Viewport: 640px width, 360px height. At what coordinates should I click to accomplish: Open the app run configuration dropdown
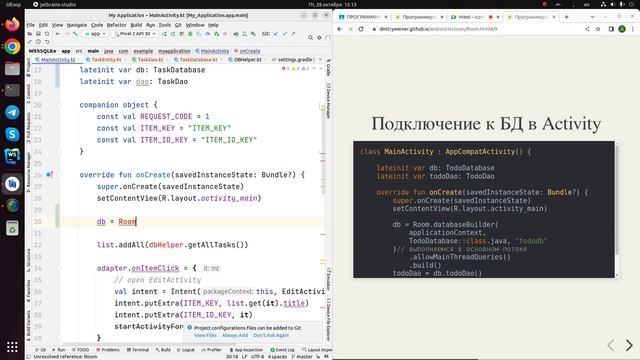point(95,34)
